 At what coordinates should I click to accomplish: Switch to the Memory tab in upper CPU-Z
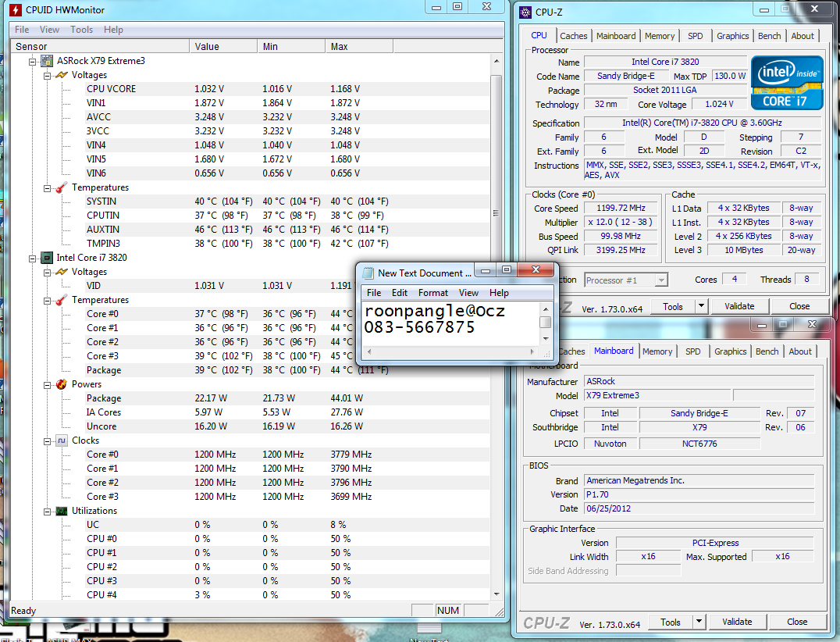pos(659,36)
